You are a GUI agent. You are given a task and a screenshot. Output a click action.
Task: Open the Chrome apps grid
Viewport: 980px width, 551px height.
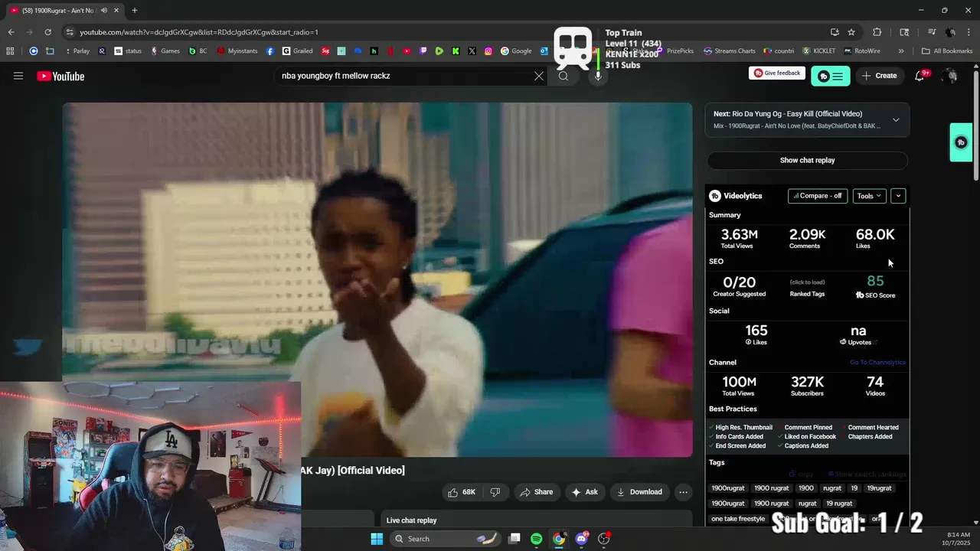(10, 51)
